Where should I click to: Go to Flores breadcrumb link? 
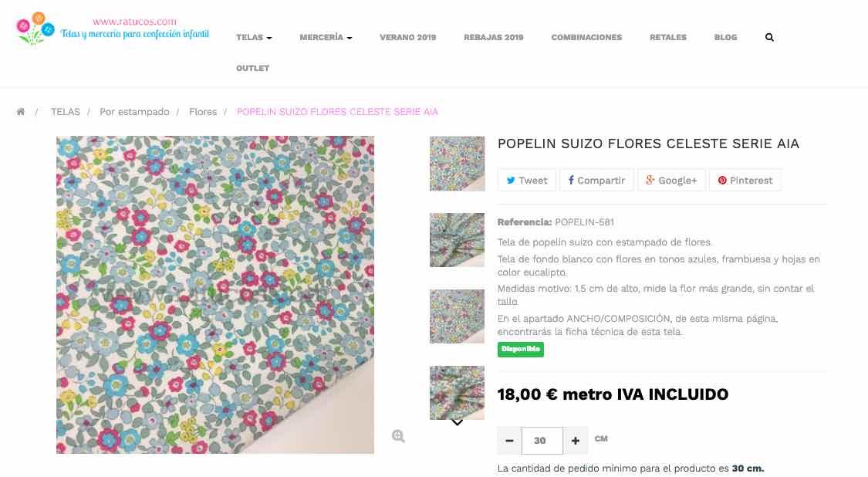(x=203, y=112)
